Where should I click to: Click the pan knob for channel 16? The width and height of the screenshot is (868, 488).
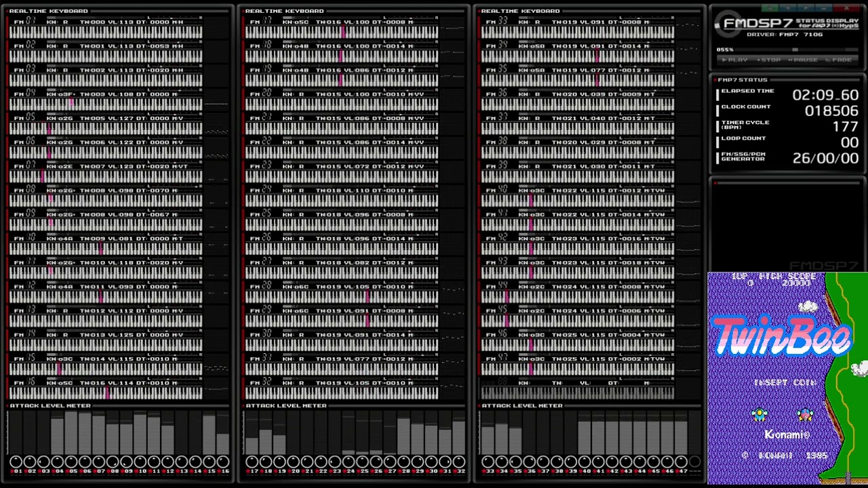tap(222, 462)
